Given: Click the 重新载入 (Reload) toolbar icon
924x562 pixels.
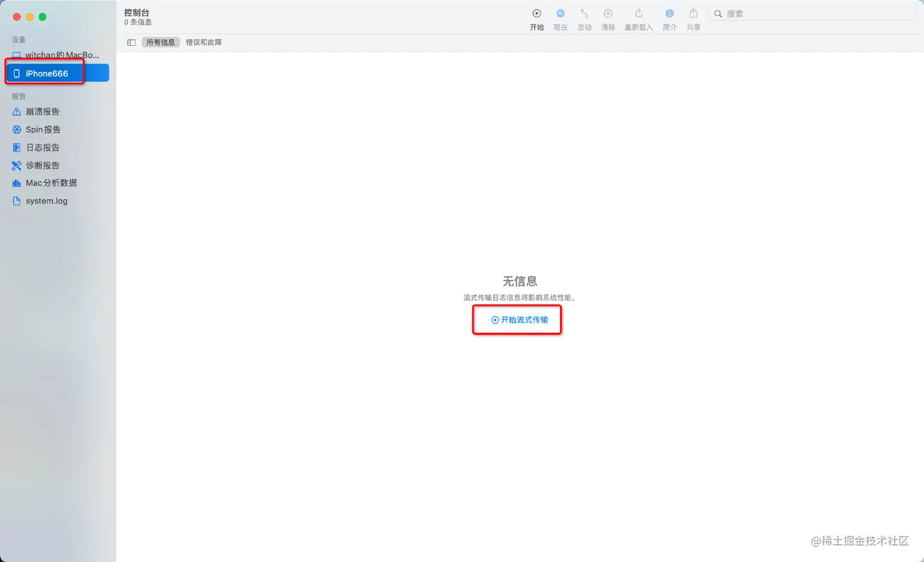Looking at the screenshot, I should point(639,13).
